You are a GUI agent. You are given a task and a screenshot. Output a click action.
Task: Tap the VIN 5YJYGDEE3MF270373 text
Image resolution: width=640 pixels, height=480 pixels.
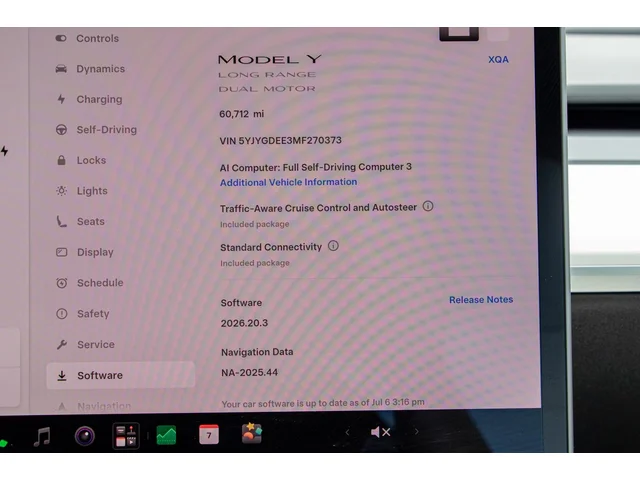(280, 141)
